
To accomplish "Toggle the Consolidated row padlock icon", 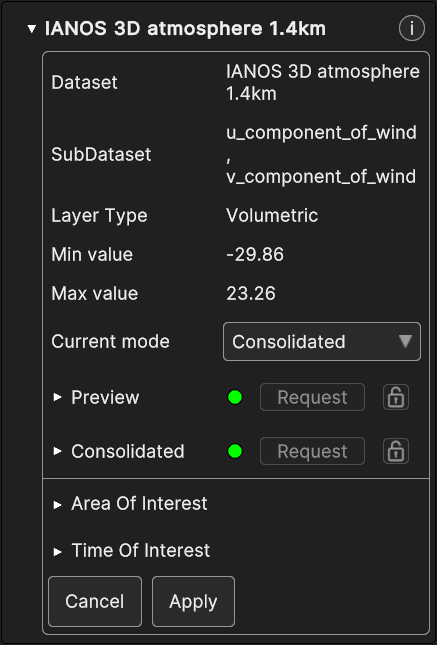I will click(x=396, y=451).
